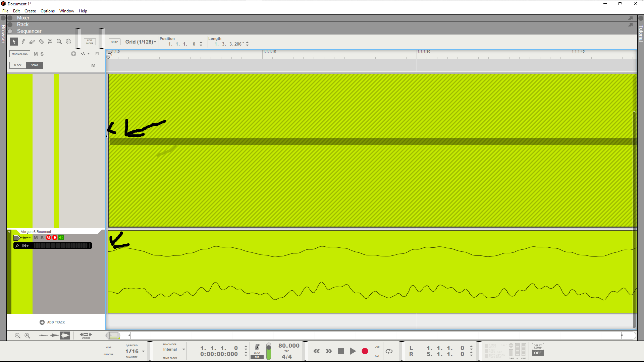Click the rewind transport button
This screenshot has width=644, height=362.
pos(317,351)
